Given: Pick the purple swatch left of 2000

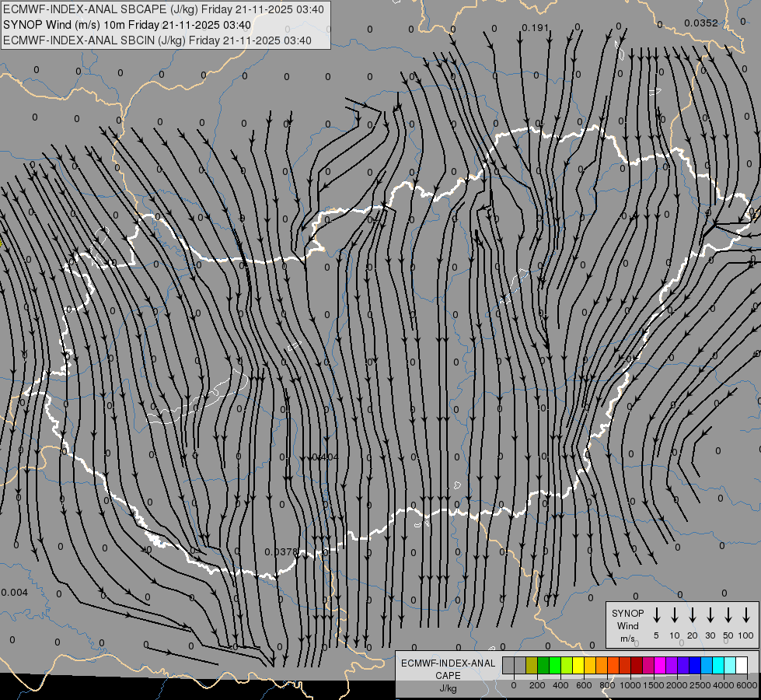Looking at the screenshot, I should click(x=671, y=665).
